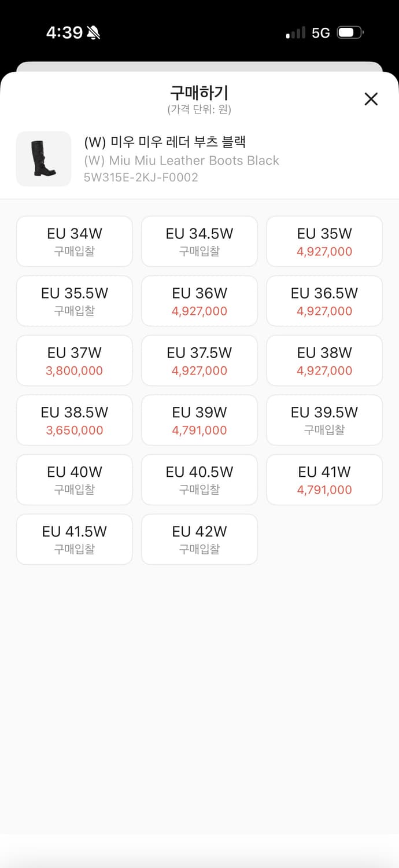
Task: Choose the EU 40W size
Action: tap(75, 480)
